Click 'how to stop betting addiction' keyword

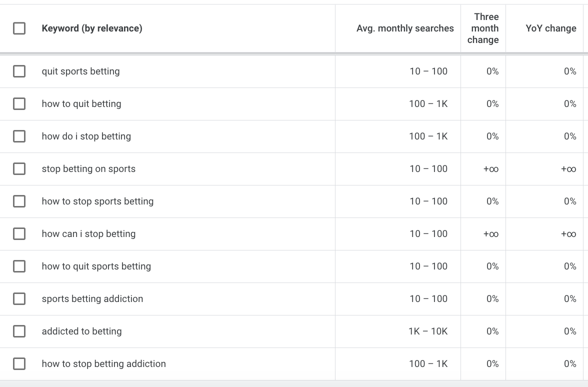104,364
